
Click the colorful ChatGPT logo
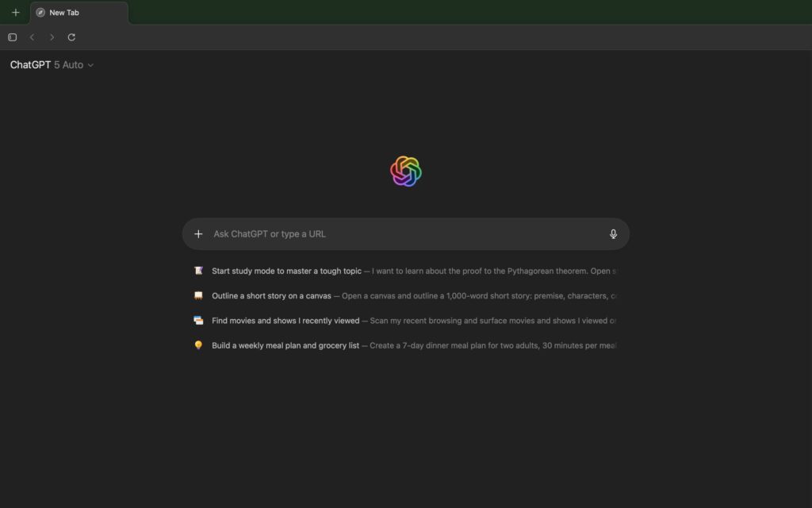[405, 171]
